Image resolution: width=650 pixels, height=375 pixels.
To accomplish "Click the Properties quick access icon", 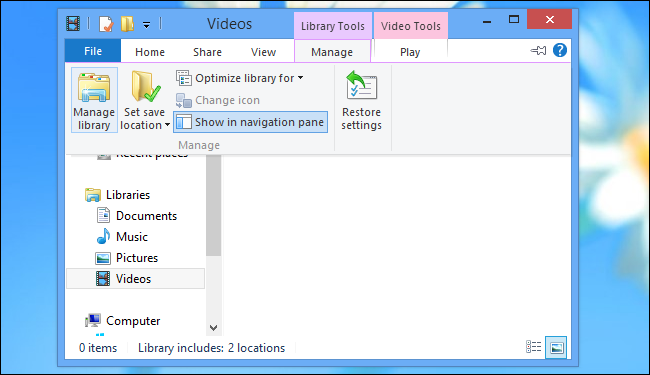I will (106, 24).
